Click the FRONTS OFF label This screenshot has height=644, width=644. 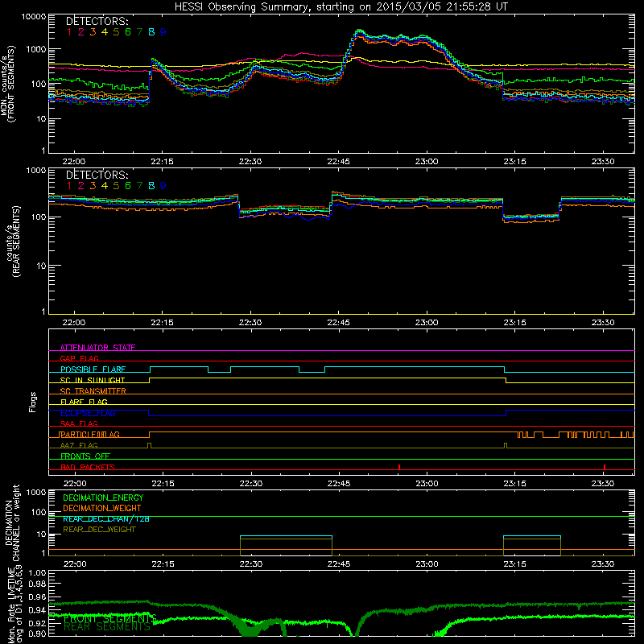pos(85,456)
